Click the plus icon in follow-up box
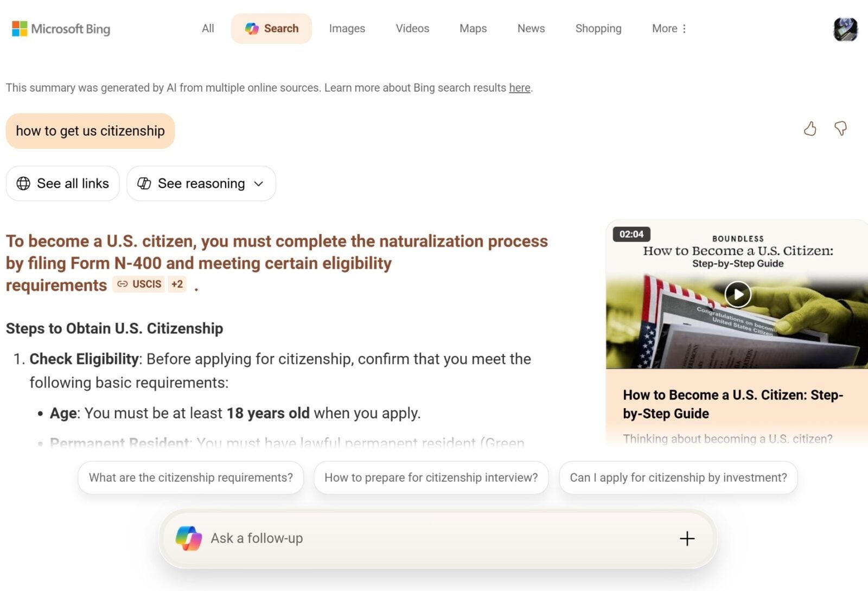868x591 pixels. click(x=687, y=538)
